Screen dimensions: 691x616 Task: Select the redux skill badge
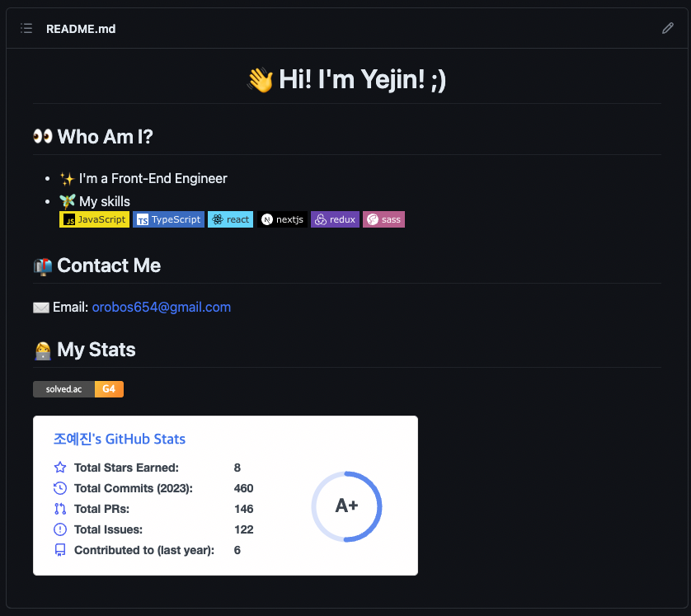coord(335,219)
